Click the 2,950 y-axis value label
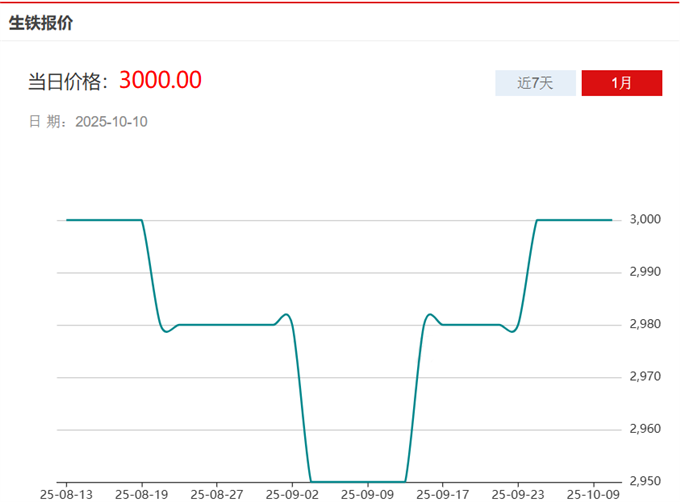Viewport: 680px width, 502px height. 645,481
